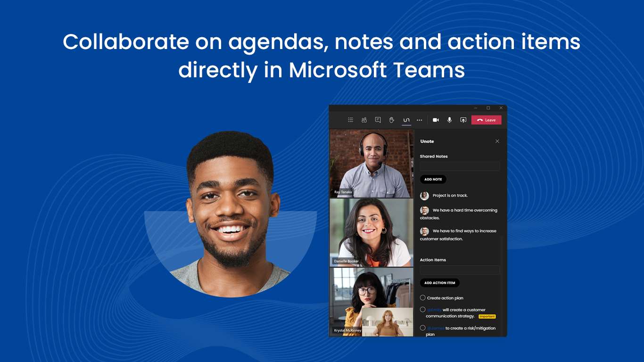Open the meeting chat icon
This screenshot has width=644, height=362.
[x=378, y=120]
